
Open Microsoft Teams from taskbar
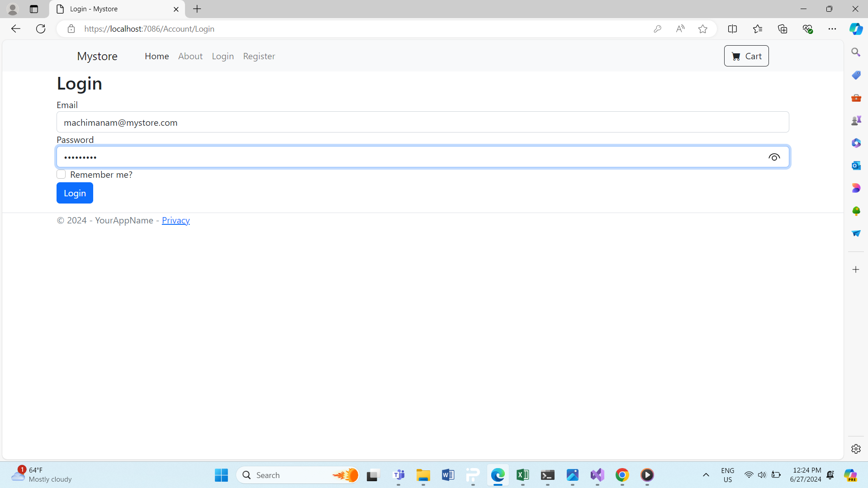398,475
